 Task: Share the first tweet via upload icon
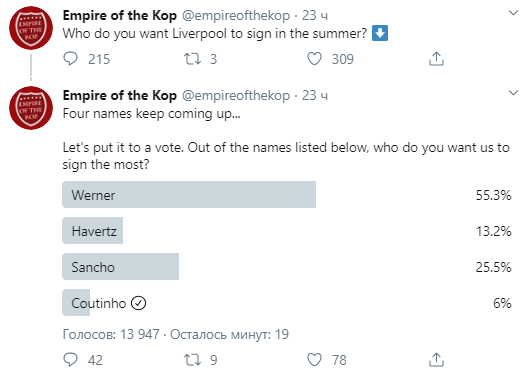[436, 59]
